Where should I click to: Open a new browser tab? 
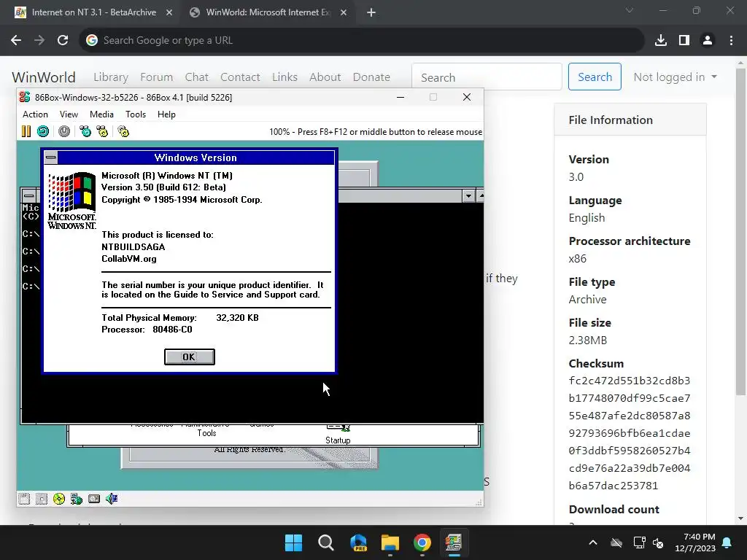coord(371,12)
